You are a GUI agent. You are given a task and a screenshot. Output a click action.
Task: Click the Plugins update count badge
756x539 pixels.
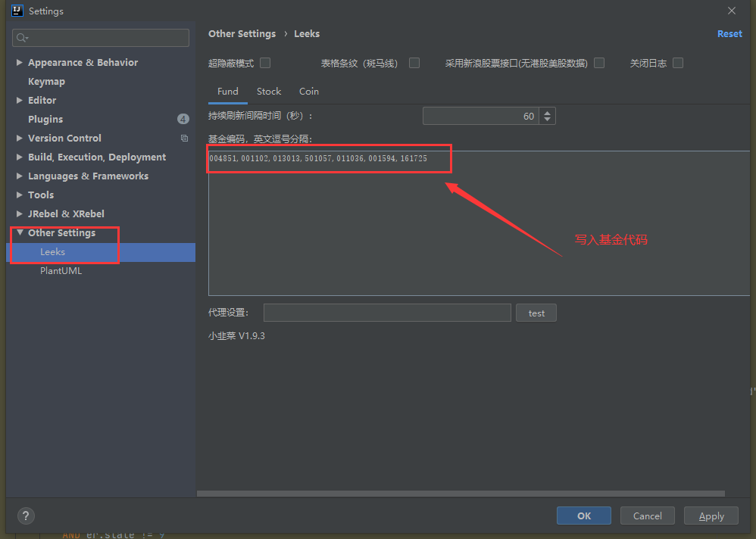183,119
